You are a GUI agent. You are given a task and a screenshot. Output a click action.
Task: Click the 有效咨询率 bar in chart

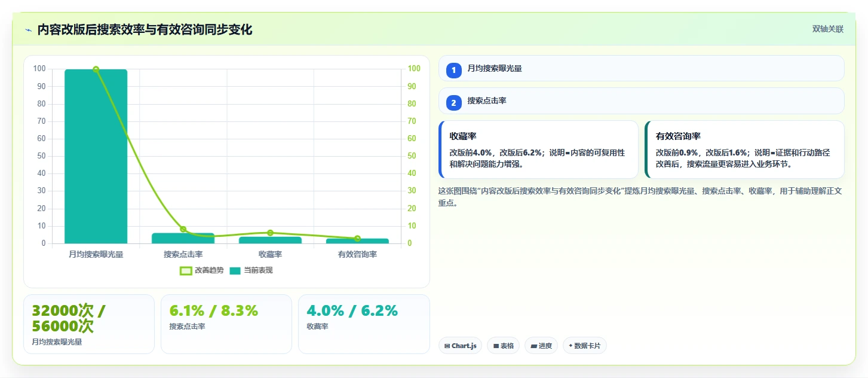357,241
